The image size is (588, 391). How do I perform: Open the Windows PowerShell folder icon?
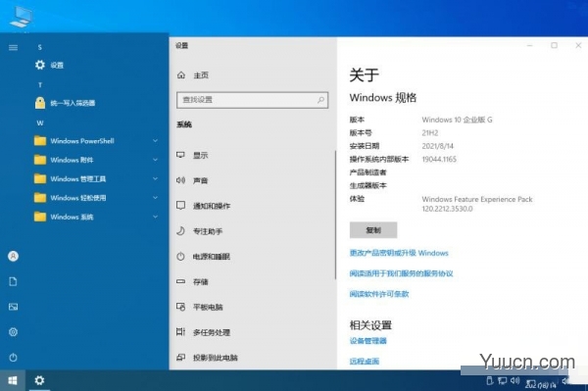click(x=40, y=141)
